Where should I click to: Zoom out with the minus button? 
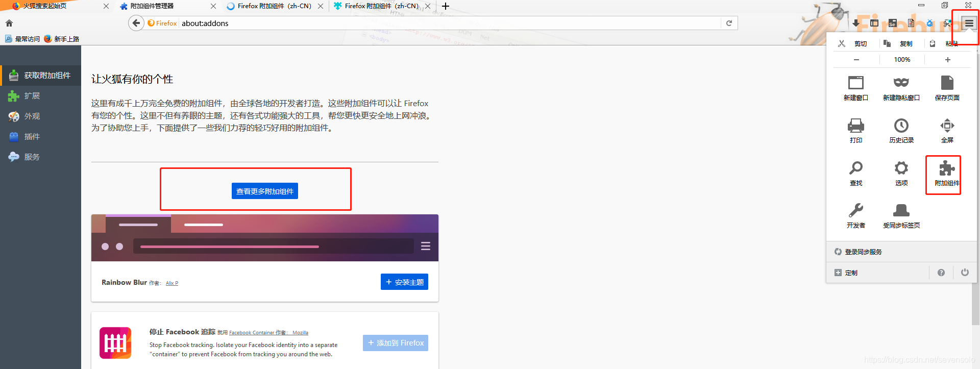coord(856,60)
